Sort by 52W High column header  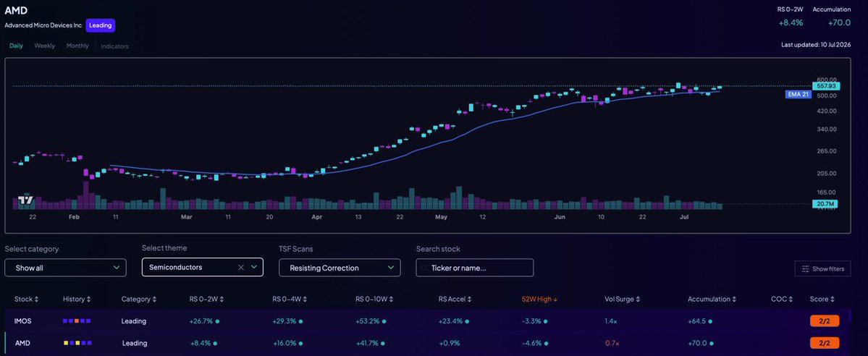point(539,299)
